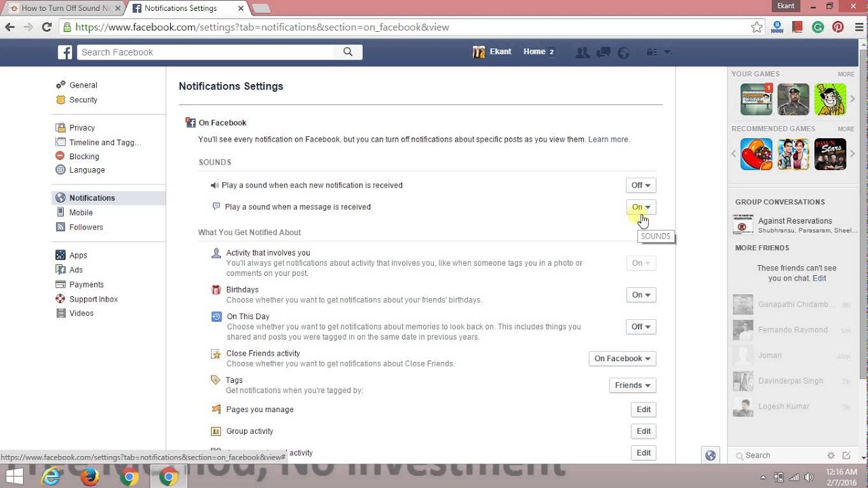Click MORE link beside Your Games

846,75
